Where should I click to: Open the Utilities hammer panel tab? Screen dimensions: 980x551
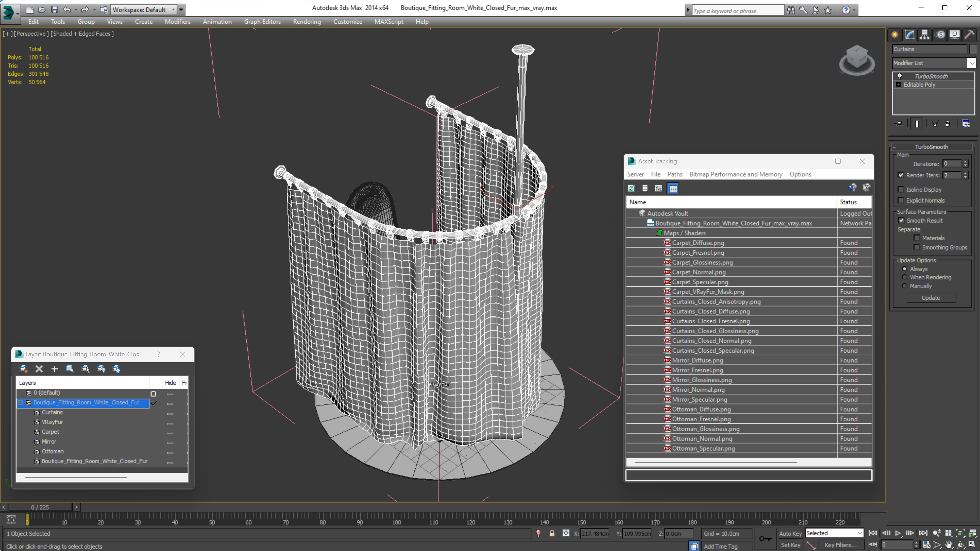click(969, 35)
